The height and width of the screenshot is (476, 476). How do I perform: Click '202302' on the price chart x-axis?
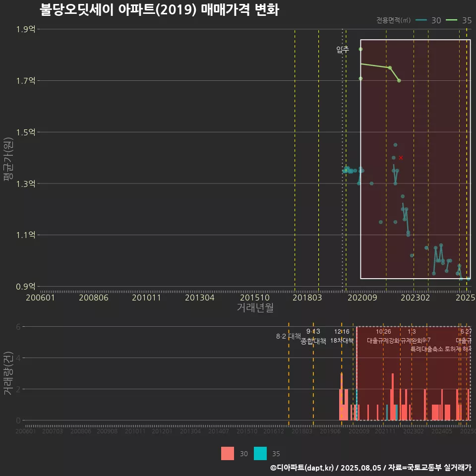point(416,297)
